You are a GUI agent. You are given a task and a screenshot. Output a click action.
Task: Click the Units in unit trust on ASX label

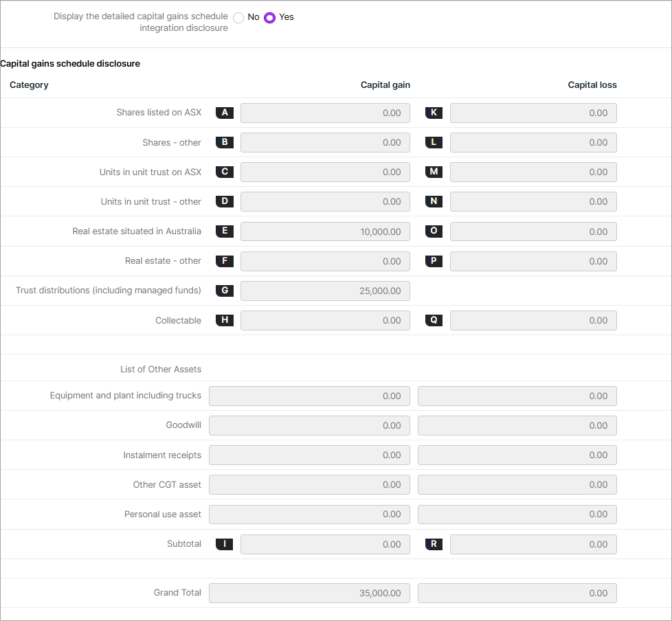click(150, 172)
